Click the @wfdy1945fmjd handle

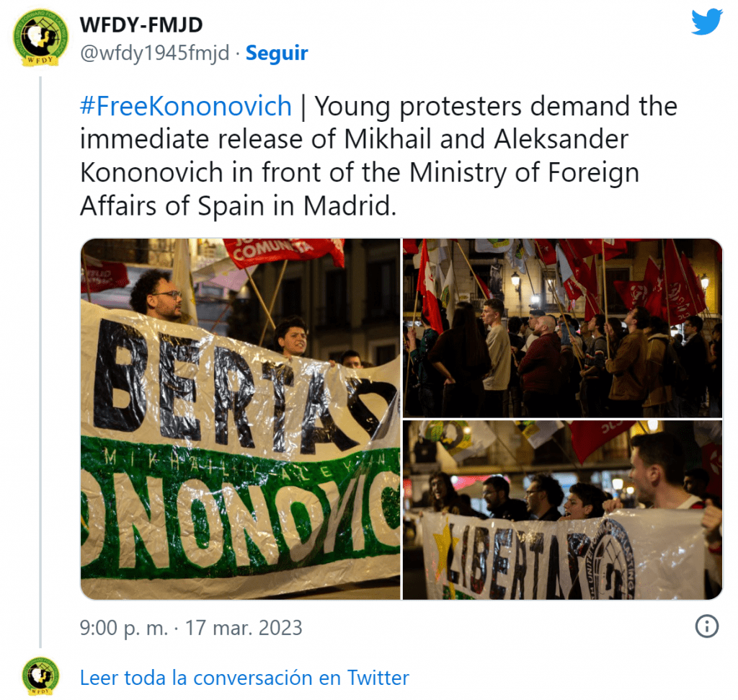[x=154, y=53]
